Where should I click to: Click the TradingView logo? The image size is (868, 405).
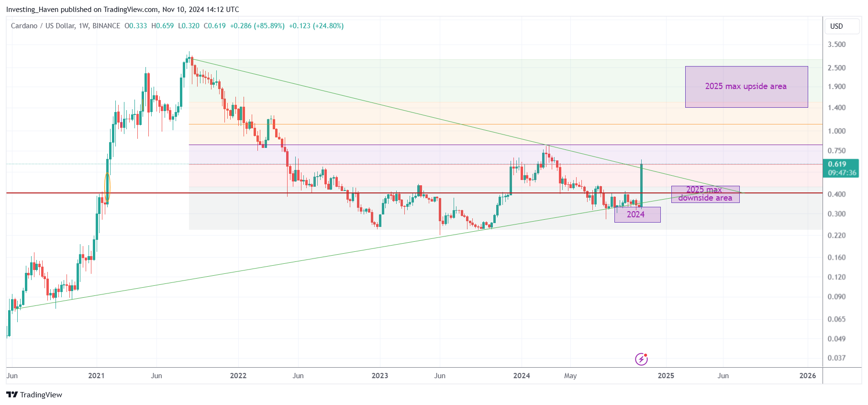(x=34, y=394)
